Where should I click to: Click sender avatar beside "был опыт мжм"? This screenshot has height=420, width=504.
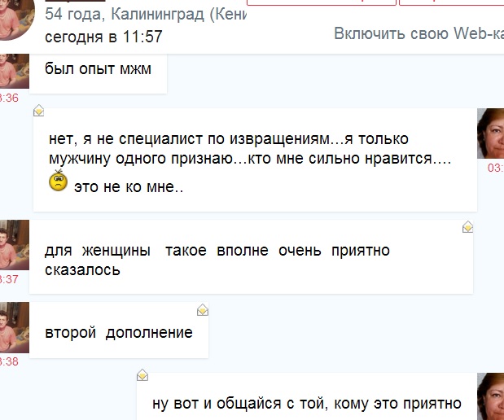[x=14, y=71]
